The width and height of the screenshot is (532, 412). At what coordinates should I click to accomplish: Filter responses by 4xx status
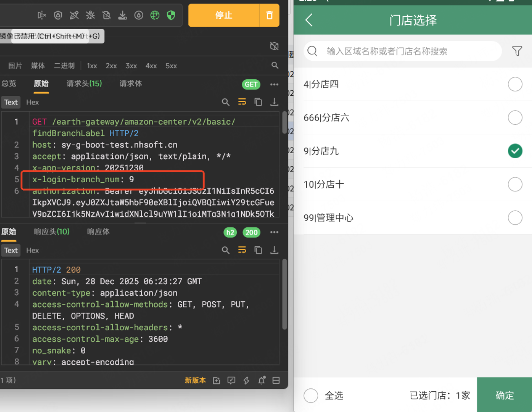[151, 66]
